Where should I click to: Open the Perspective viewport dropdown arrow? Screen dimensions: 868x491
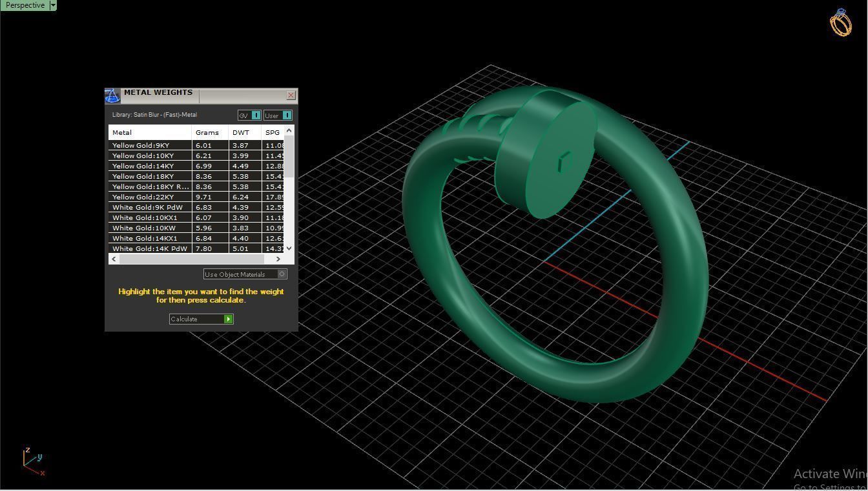point(53,5)
